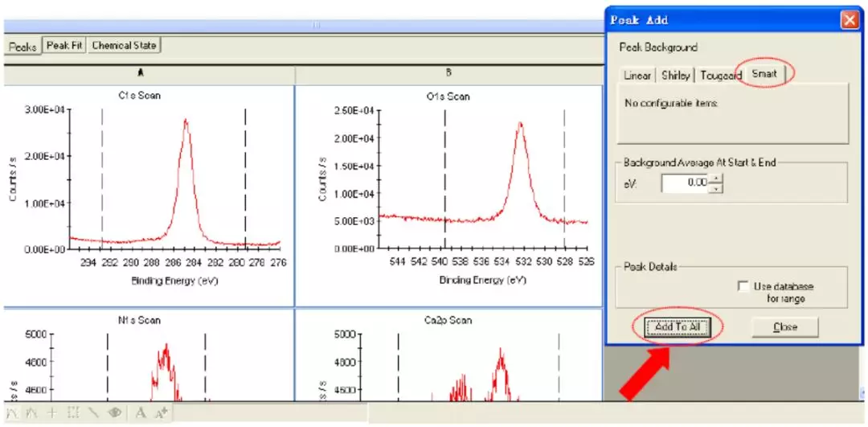Viewport: 868px width, 427px height.
Task: Click the eV background average input field
Action: 685,183
